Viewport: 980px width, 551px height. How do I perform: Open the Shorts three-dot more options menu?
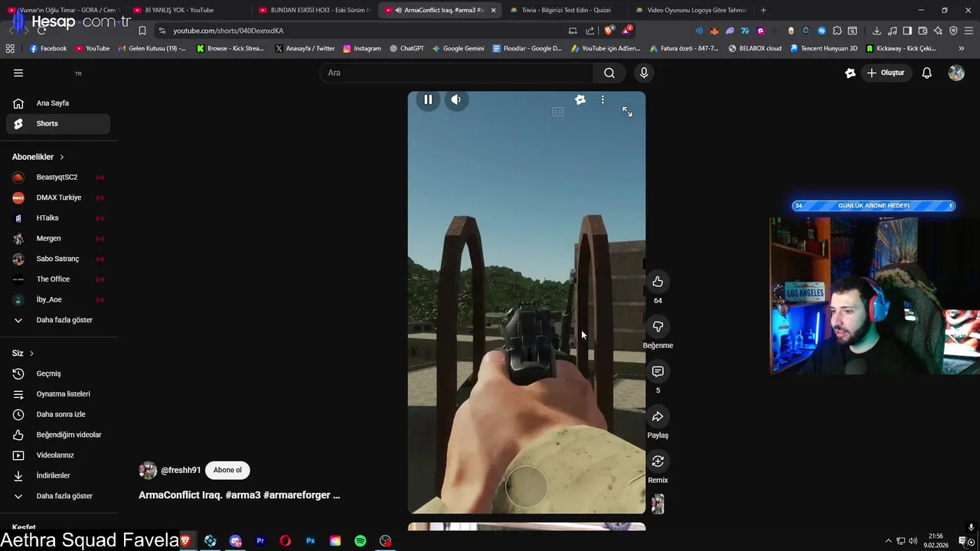(603, 99)
